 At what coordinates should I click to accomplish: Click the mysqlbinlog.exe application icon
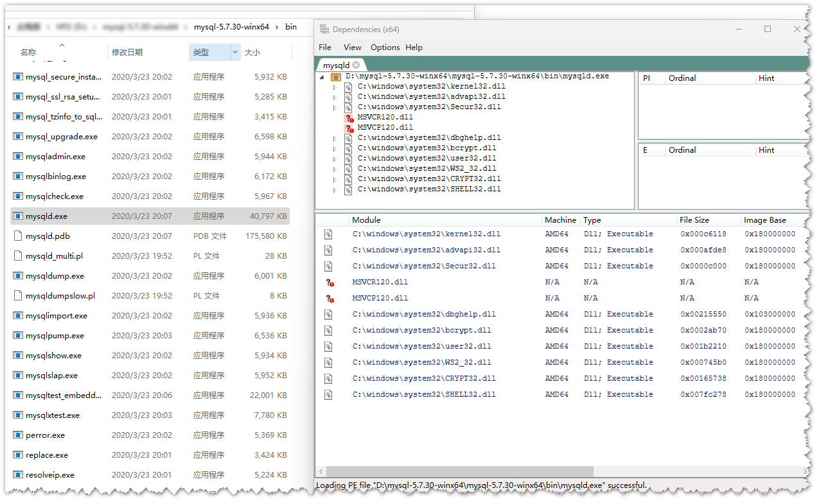click(x=18, y=177)
